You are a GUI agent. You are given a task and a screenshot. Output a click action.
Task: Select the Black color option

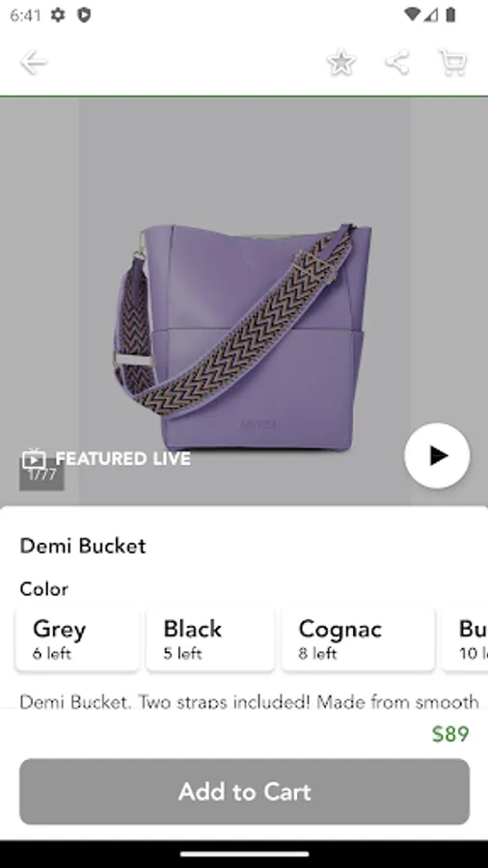210,638
